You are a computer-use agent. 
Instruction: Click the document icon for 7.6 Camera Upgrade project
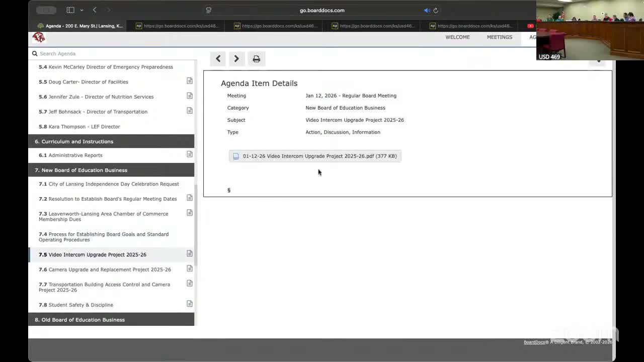190,268
